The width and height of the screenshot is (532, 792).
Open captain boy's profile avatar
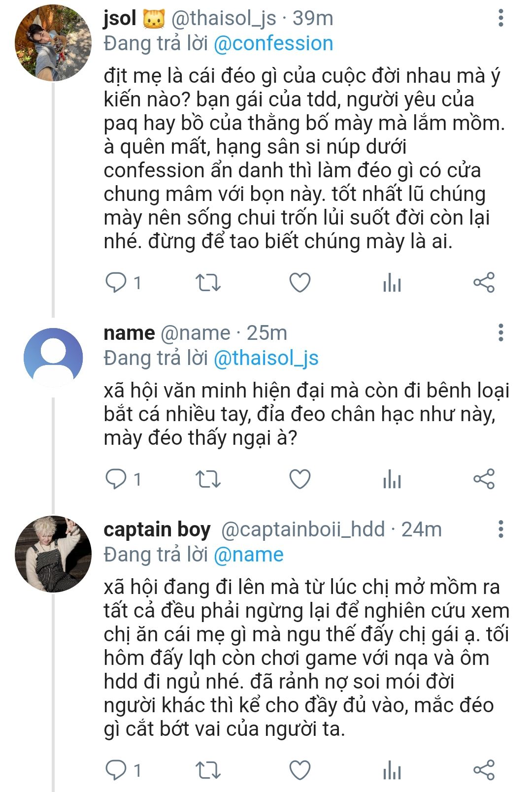click(x=53, y=554)
